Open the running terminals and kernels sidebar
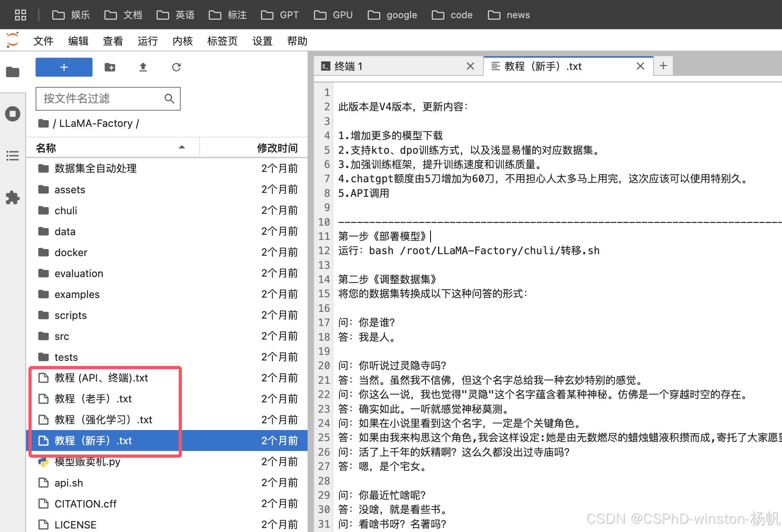 pyautogui.click(x=13, y=114)
